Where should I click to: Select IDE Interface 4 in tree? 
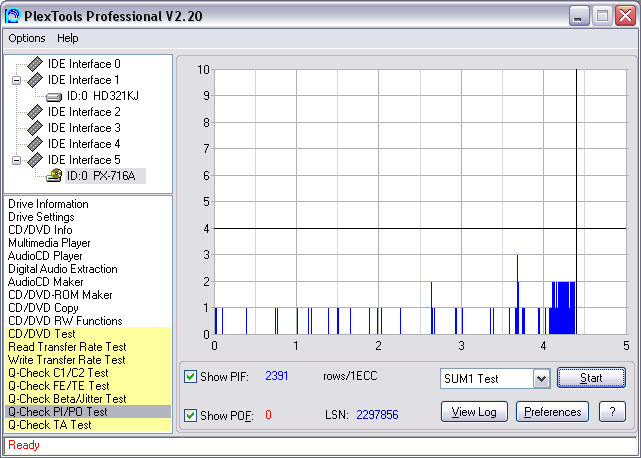(84, 144)
